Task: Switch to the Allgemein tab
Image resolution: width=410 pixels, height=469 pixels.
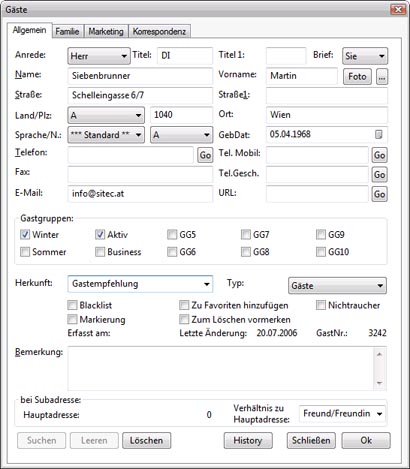Action: (x=29, y=30)
